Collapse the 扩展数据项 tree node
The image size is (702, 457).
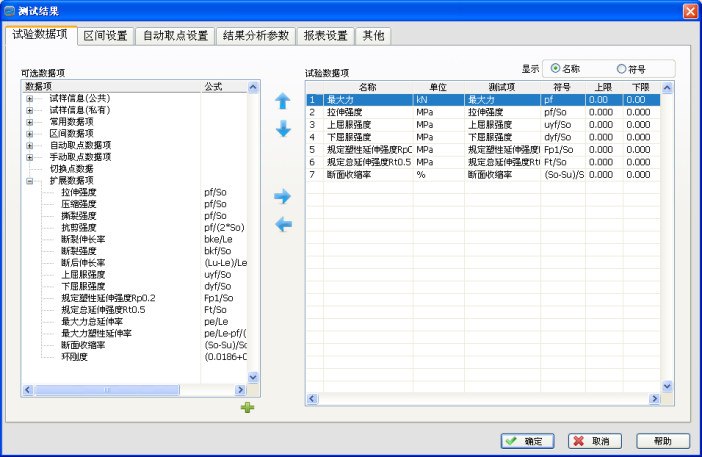pos(30,181)
